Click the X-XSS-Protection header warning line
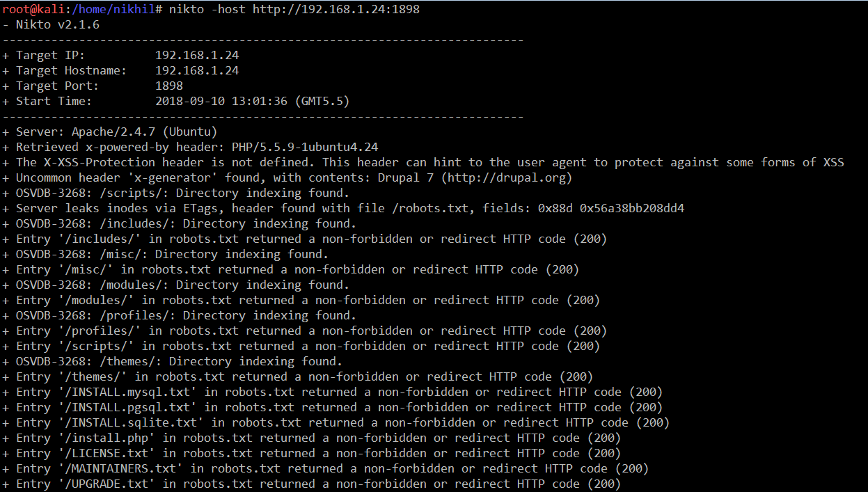The image size is (868, 492). (x=429, y=162)
